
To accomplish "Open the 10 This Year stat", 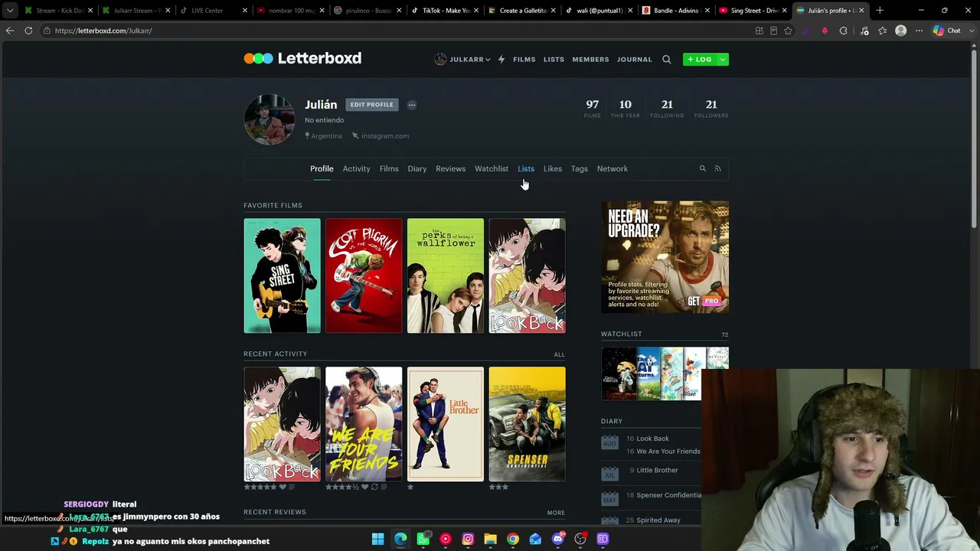I will pos(626,108).
